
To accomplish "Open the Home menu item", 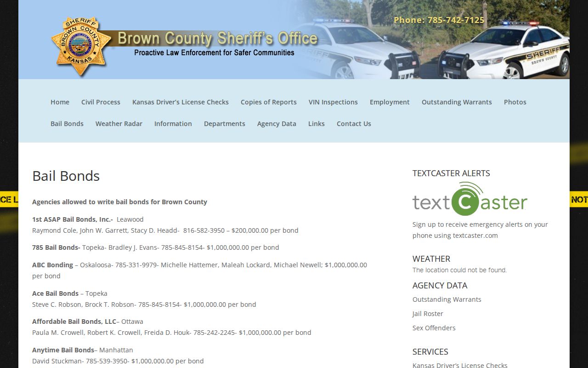I will pyautogui.click(x=60, y=102).
